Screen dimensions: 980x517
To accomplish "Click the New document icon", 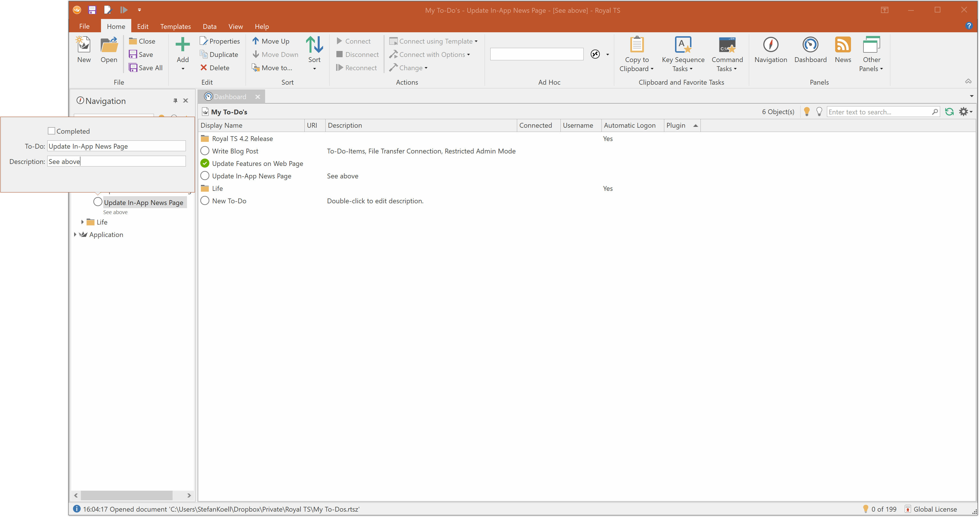I will 84,45.
